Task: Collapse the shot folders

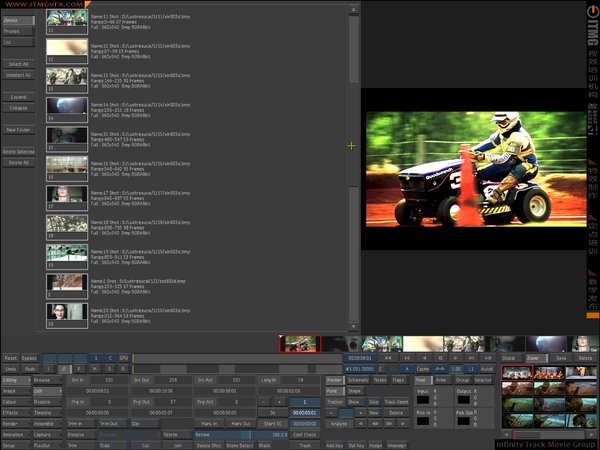Action: (x=18, y=108)
